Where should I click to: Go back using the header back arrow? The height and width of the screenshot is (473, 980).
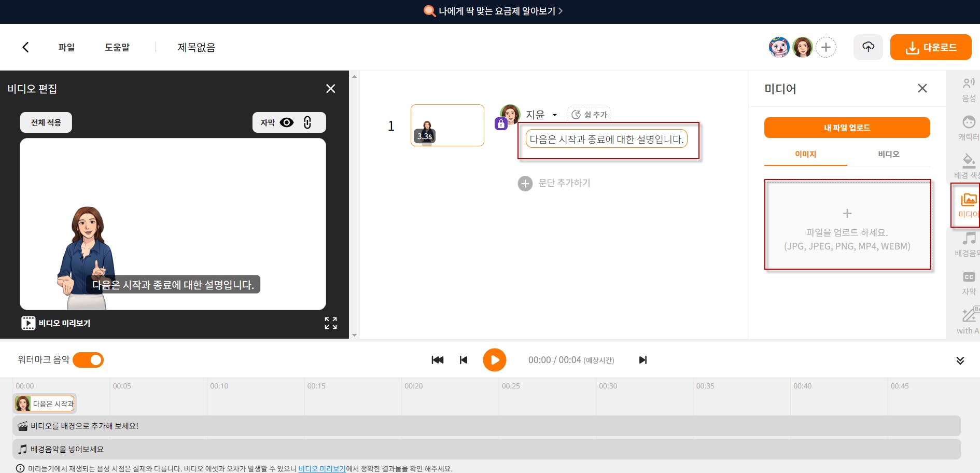coord(25,47)
